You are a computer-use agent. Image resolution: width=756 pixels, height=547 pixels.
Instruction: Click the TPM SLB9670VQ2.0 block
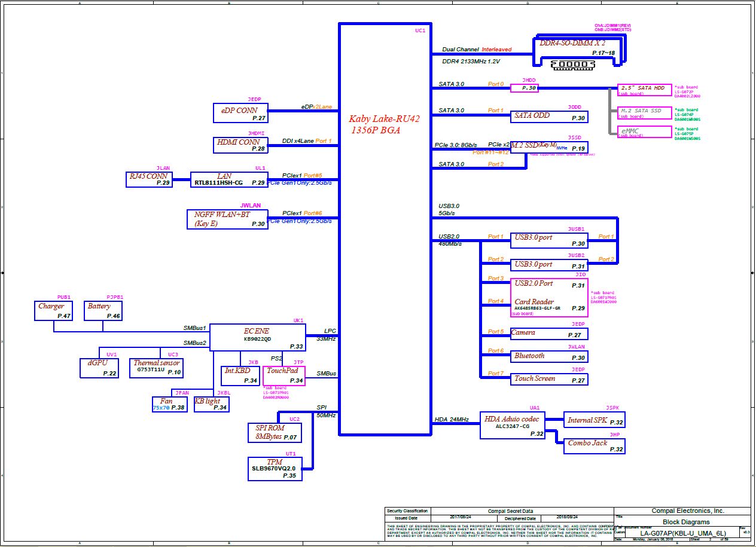coord(275,469)
